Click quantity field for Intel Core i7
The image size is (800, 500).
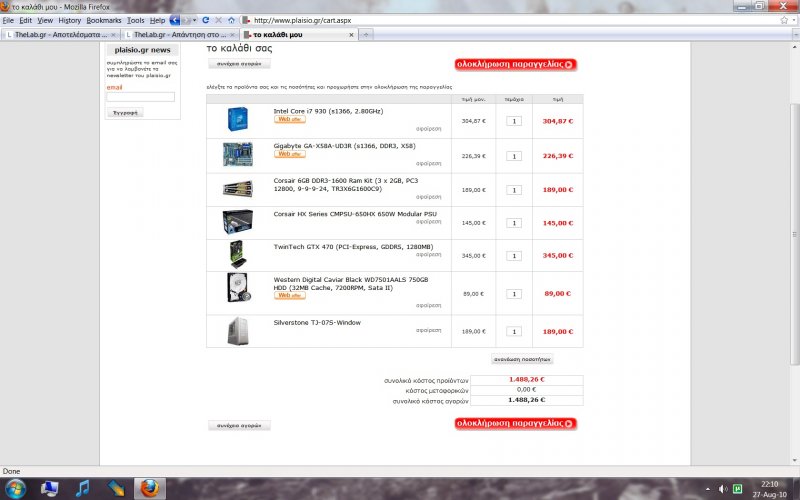click(514, 121)
